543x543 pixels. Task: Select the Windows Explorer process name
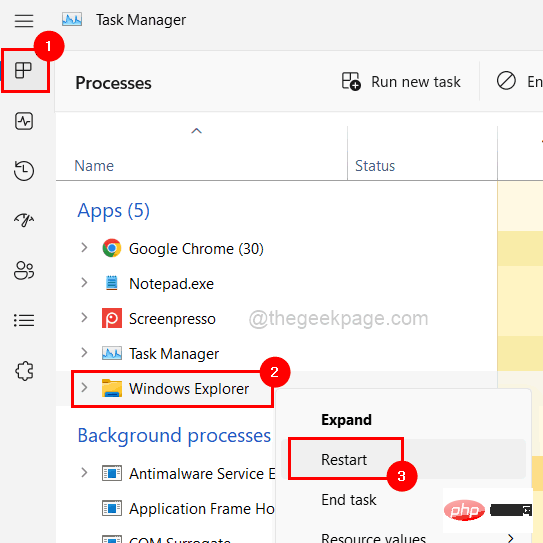pos(189,389)
